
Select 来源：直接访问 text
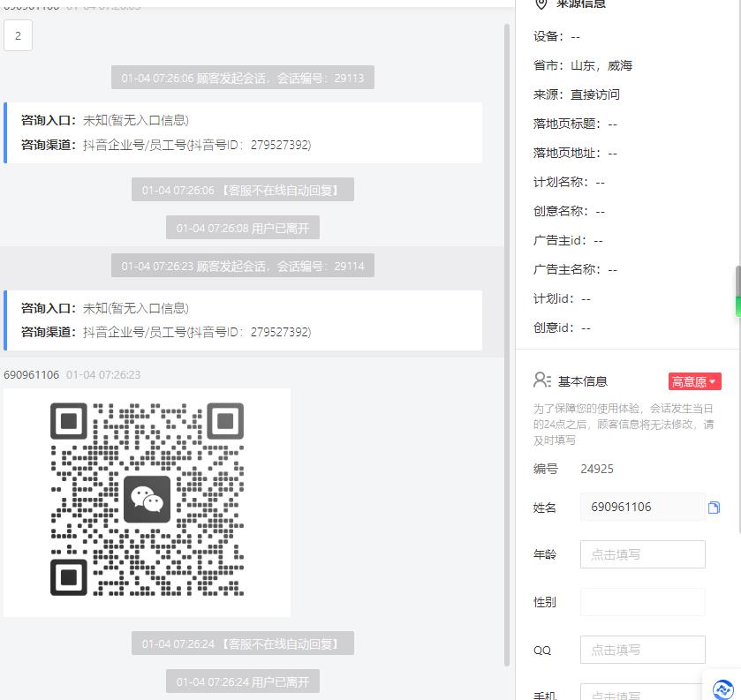[x=577, y=94]
